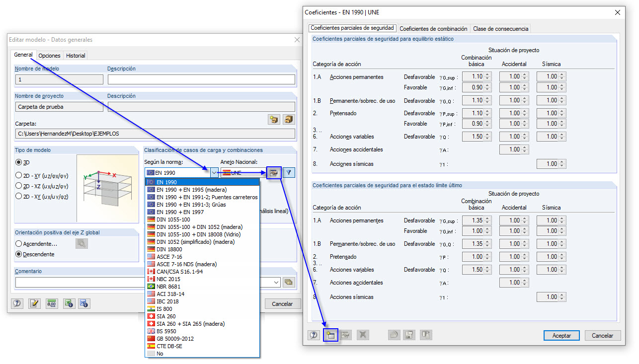
Task: Select EN 1990 + EN 1991-3; Grúas
Action: click(x=202, y=205)
